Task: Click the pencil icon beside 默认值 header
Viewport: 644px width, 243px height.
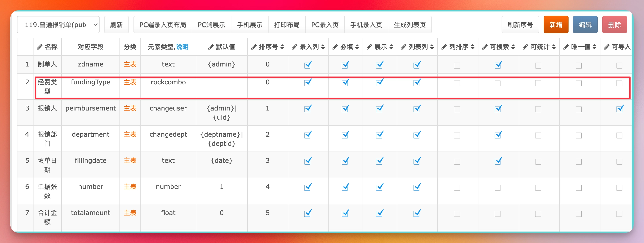Action: coord(211,47)
